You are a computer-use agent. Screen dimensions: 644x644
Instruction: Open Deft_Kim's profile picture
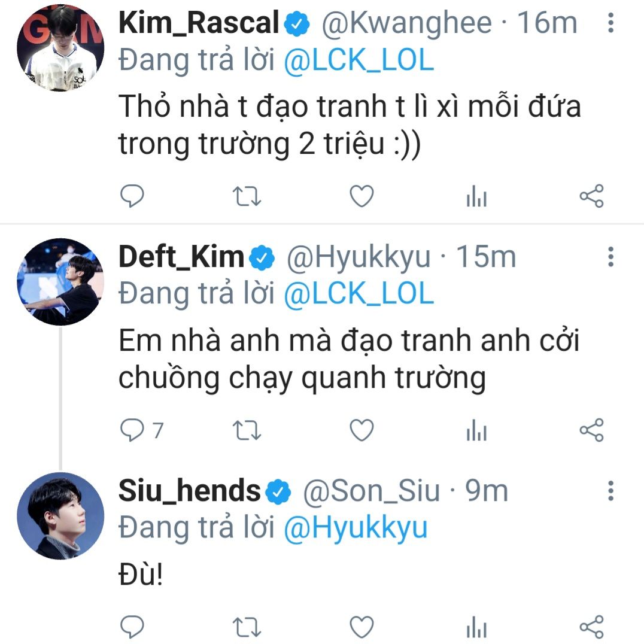60,281
